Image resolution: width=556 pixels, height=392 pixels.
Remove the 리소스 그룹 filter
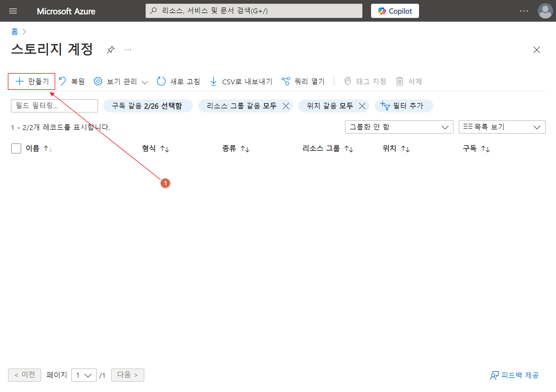tap(286, 106)
